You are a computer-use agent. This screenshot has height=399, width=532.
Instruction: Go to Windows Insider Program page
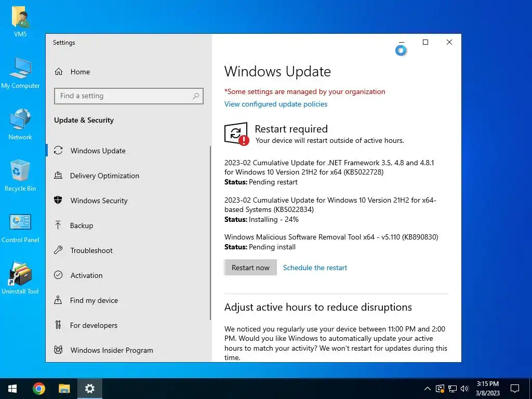(128, 350)
